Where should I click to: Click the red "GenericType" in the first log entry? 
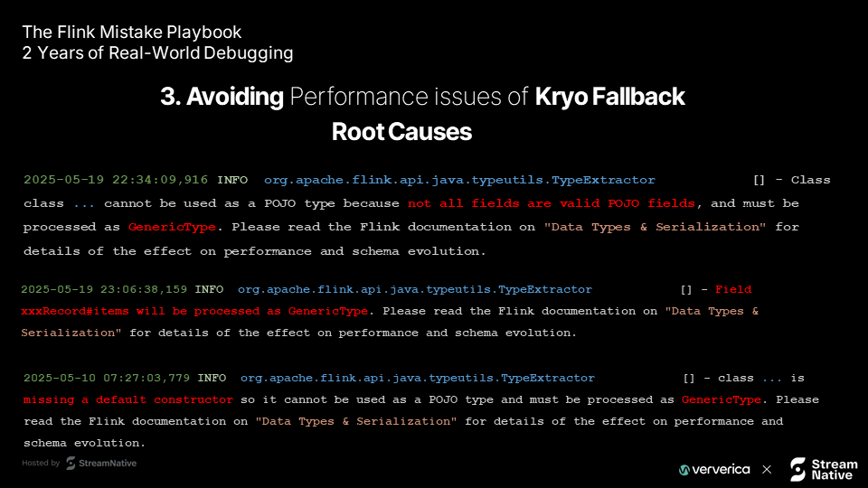pos(172,228)
